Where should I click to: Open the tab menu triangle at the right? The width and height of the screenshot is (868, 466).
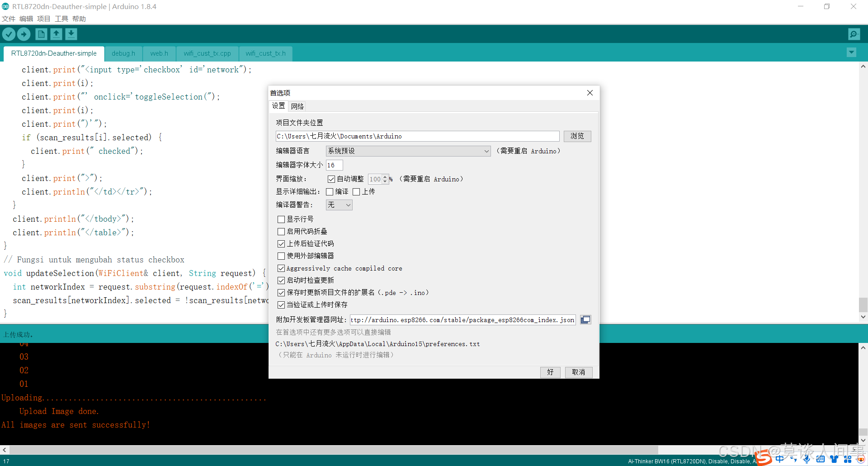[851, 52]
